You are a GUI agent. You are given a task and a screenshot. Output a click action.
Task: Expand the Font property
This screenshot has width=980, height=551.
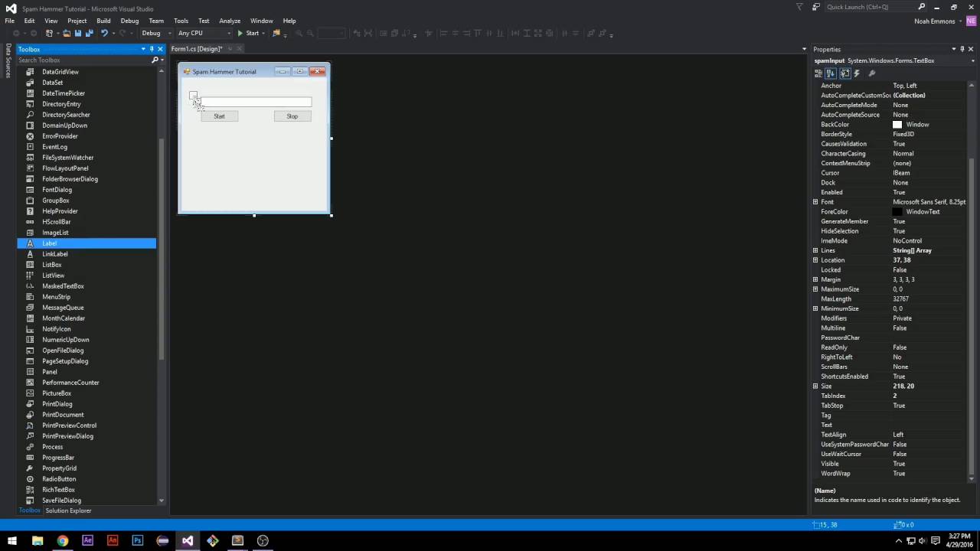[815, 202]
